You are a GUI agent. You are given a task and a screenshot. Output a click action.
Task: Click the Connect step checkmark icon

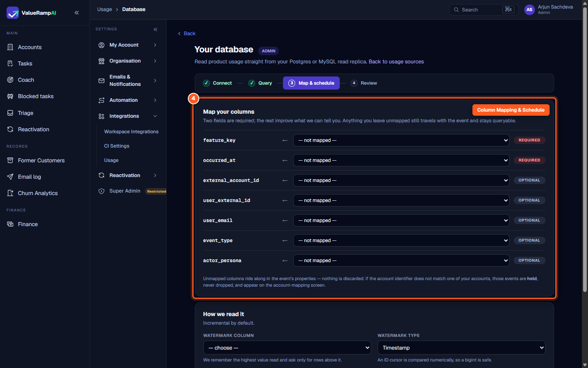point(207,83)
